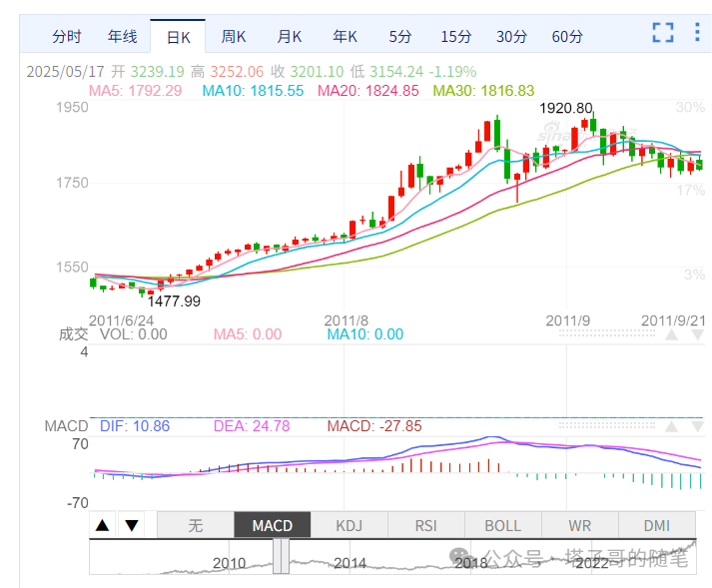Click the 1477.99 low price label
This screenshot has height=588, width=712.
coord(174,301)
